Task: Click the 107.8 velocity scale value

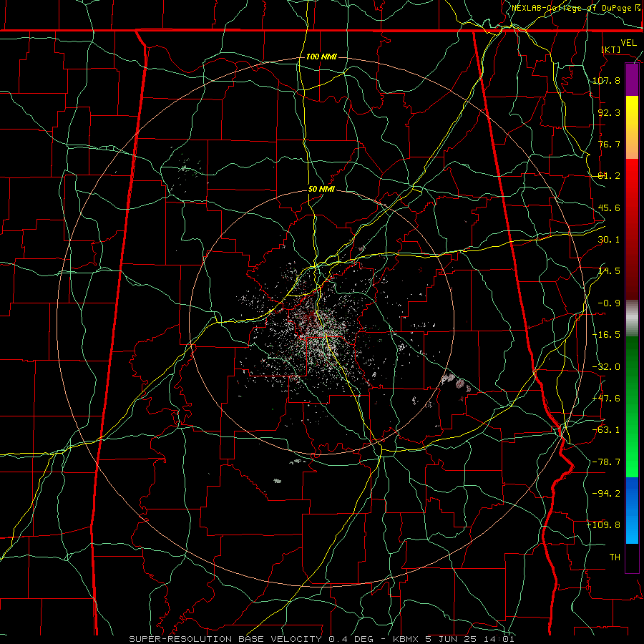Action: (606, 80)
